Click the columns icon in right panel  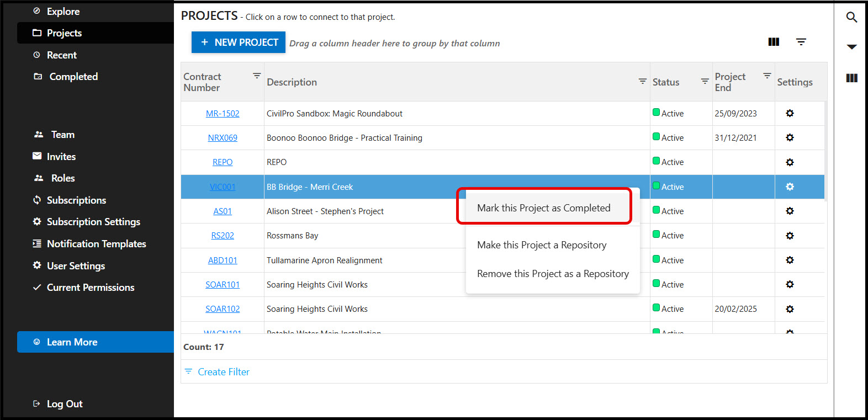[851, 78]
